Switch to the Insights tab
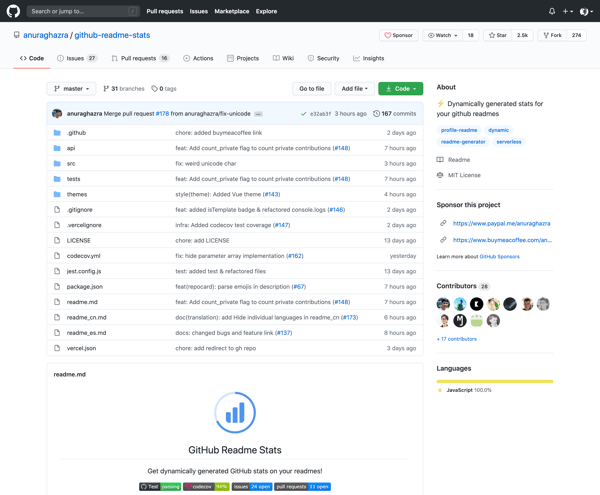The height and width of the screenshot is (495, 600). pos(368,59)
